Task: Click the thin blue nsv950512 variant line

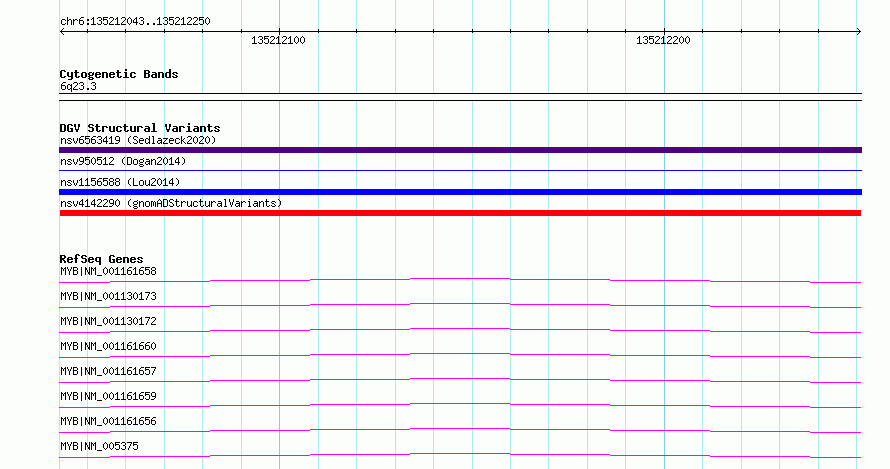Action: (460, 170)
